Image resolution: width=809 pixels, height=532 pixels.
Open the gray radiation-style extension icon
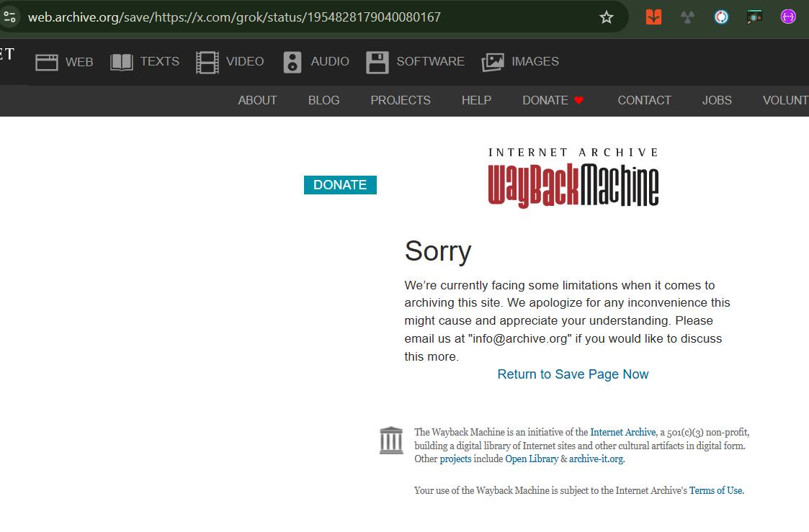(x=687, y=17)
